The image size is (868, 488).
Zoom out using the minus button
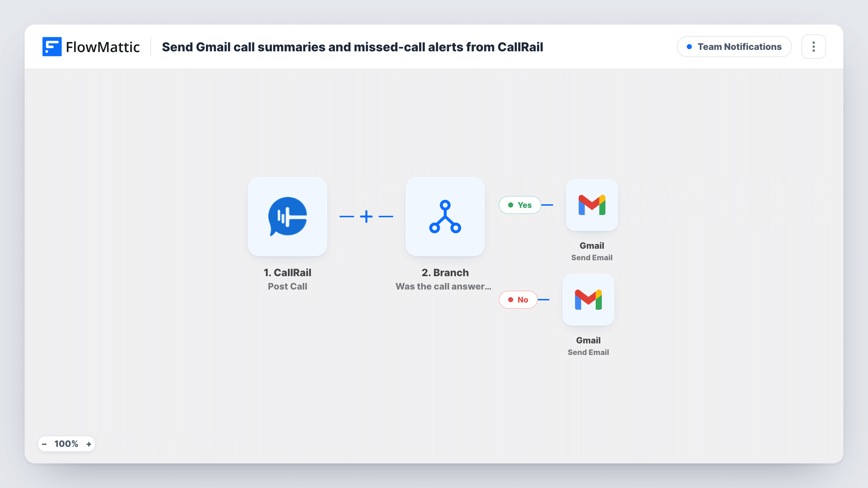(x=44, y=444)
